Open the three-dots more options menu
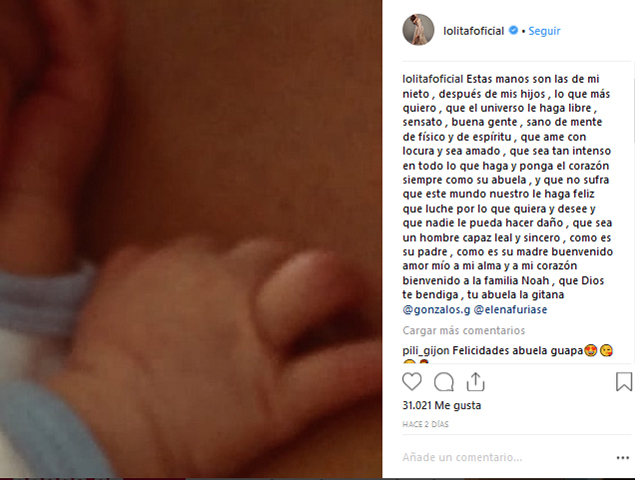The height and width of the screenshot is (480, 635). coord(622,458)
